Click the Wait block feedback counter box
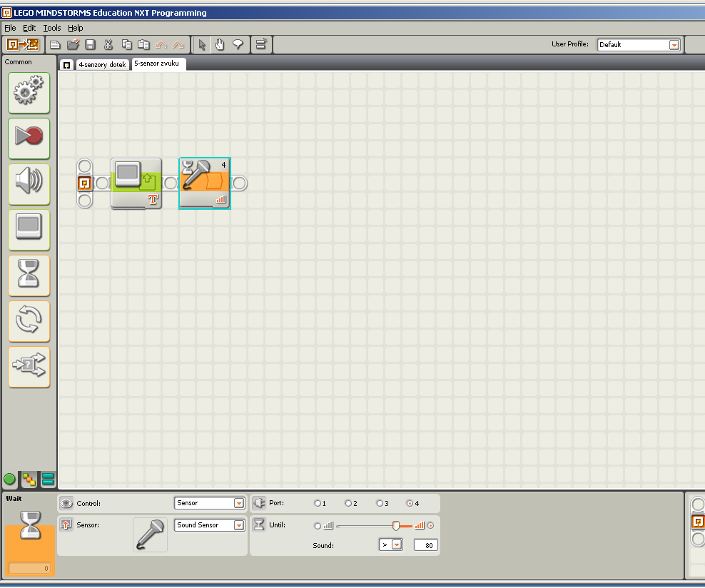 pos(29,568)
